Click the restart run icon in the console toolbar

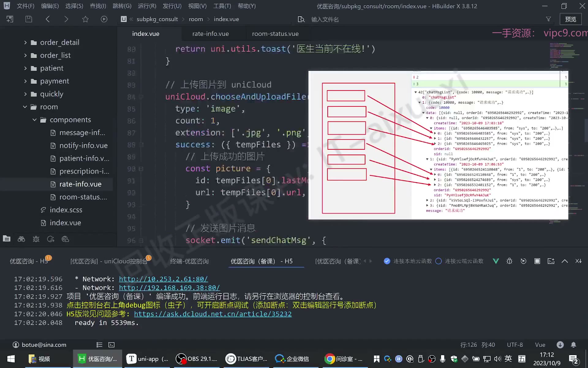[523, 261]
